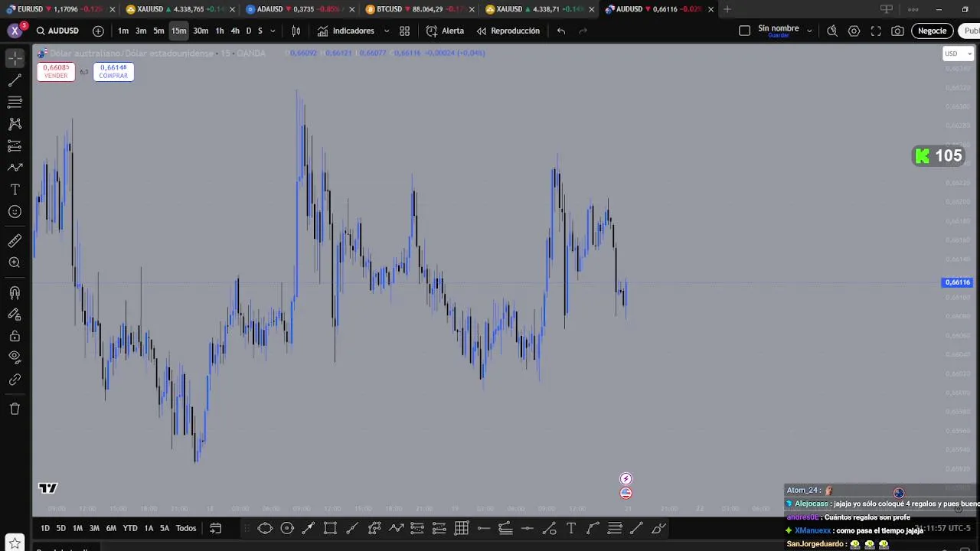Expand the indicators favorites chevron

tap(386, 31)
